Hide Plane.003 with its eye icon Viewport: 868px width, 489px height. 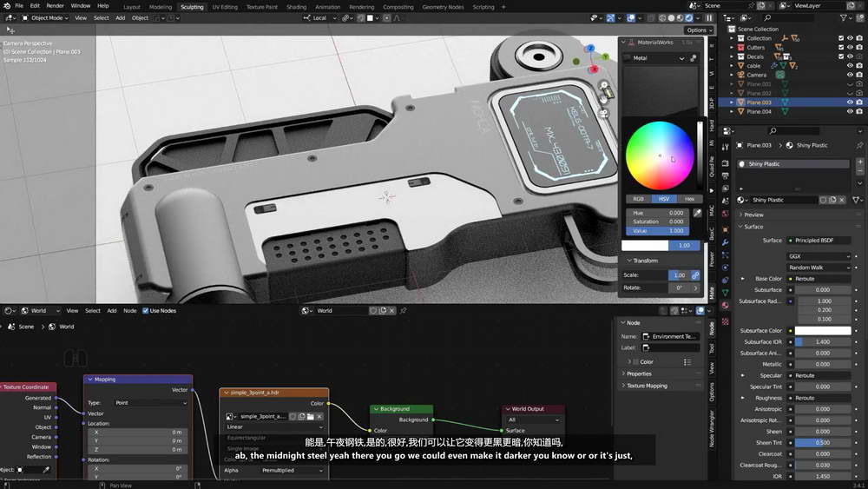pyautogui.click(x=850, y=102)
